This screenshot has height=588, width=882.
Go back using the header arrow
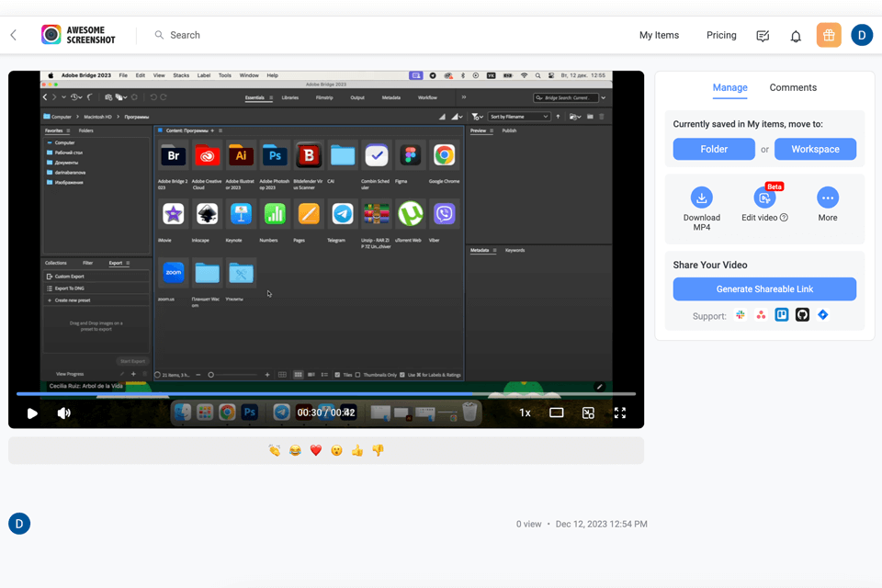14,35
